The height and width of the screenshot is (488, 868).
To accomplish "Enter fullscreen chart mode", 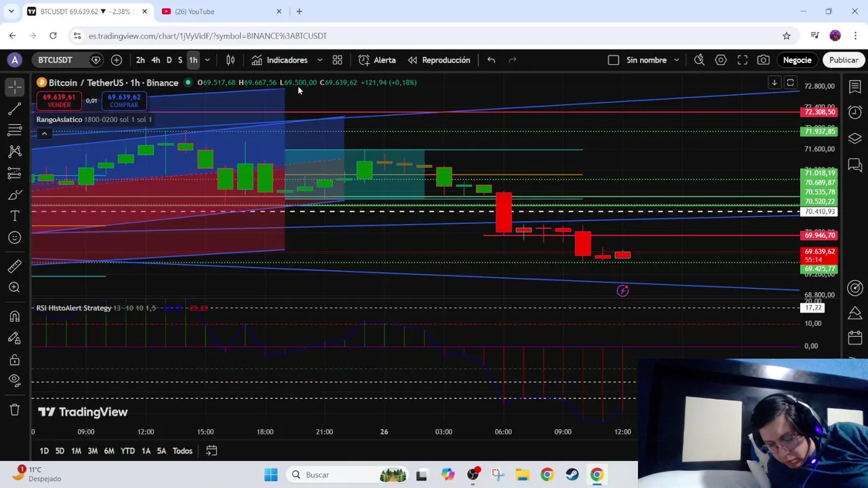I will [743, 60].
